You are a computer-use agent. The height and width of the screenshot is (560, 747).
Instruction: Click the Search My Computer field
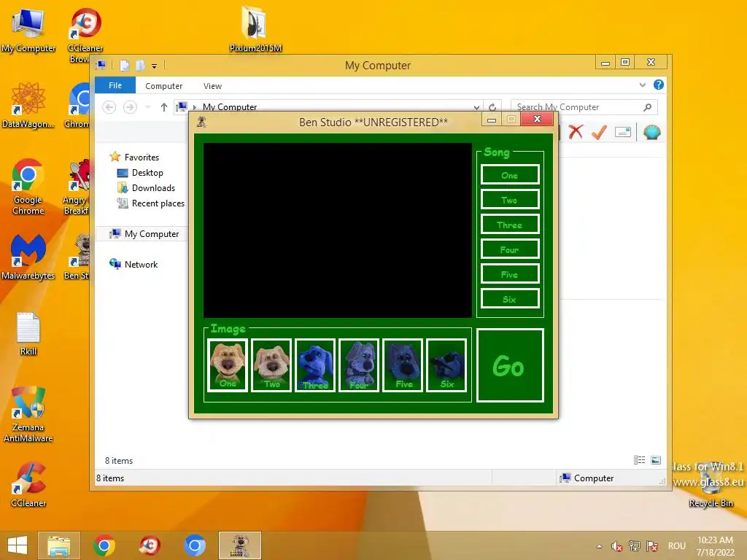pyautogui.click(x=584, y=107)
